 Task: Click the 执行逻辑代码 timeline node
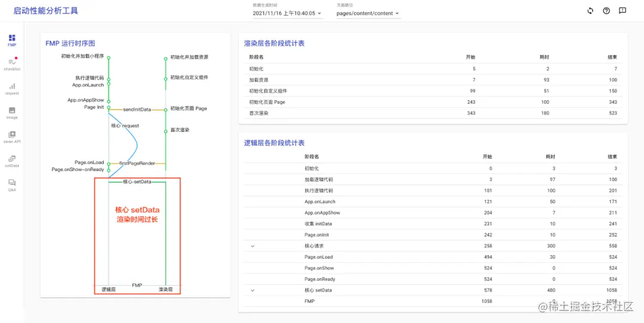point(109,79)
